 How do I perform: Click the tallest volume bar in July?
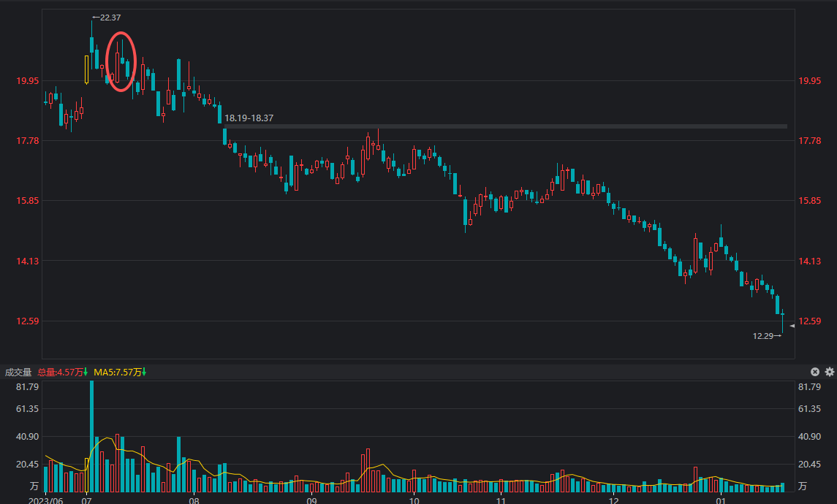(91, 436)
